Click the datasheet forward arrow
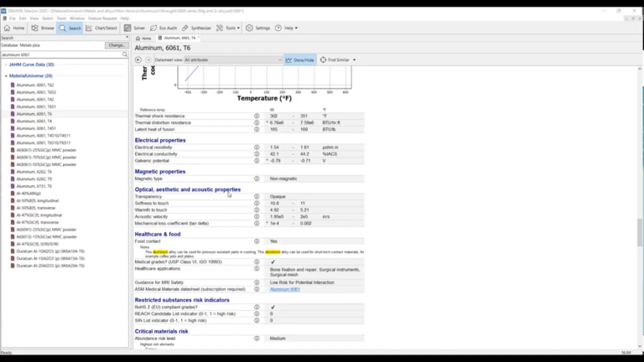 148,60
